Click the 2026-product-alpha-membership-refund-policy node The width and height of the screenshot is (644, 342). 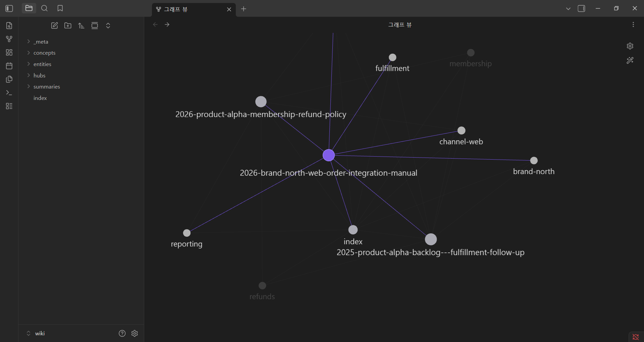(261, 102)
